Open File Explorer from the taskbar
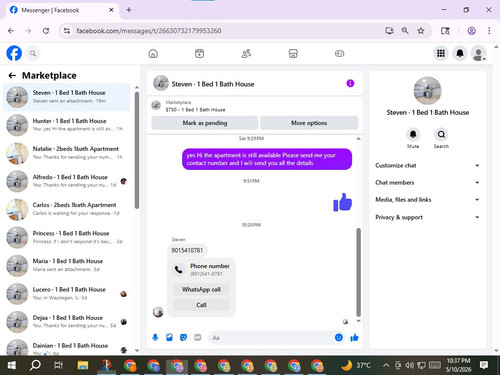 83,365
